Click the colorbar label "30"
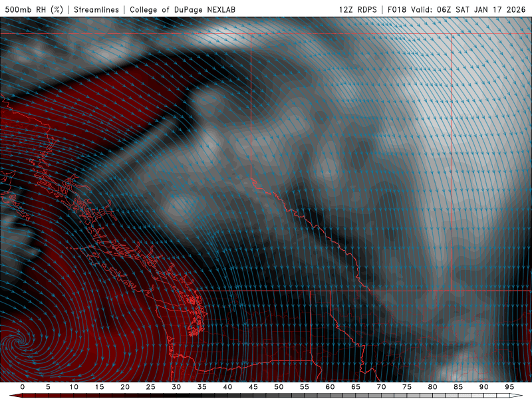This screenshot has height=399, width=532. [x=176, y=387]
